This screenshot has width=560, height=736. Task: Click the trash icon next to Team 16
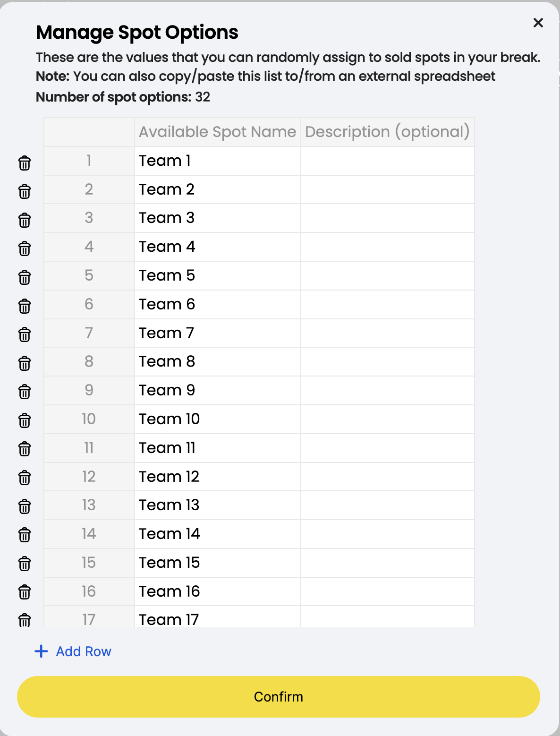25,592
